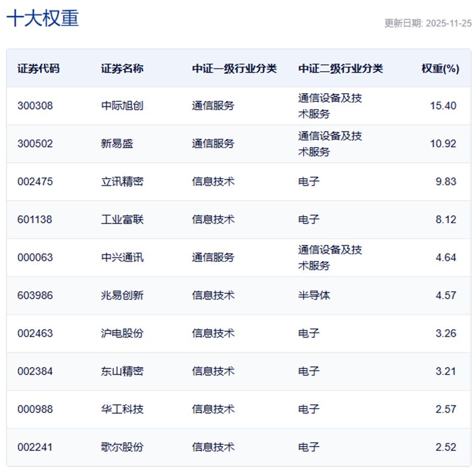Click the 证券代码 column header
The image size is (476, 472).
pyautogui.click(x=39, y=68)
